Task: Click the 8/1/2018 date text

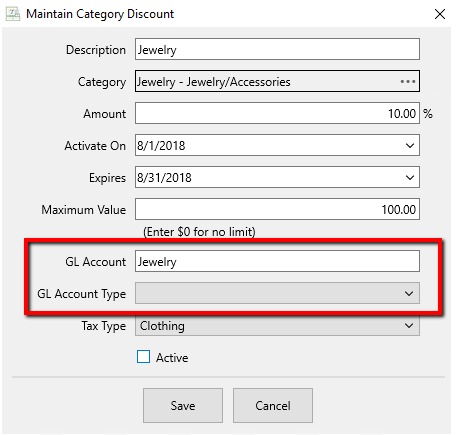Action: tap(161, 146)
